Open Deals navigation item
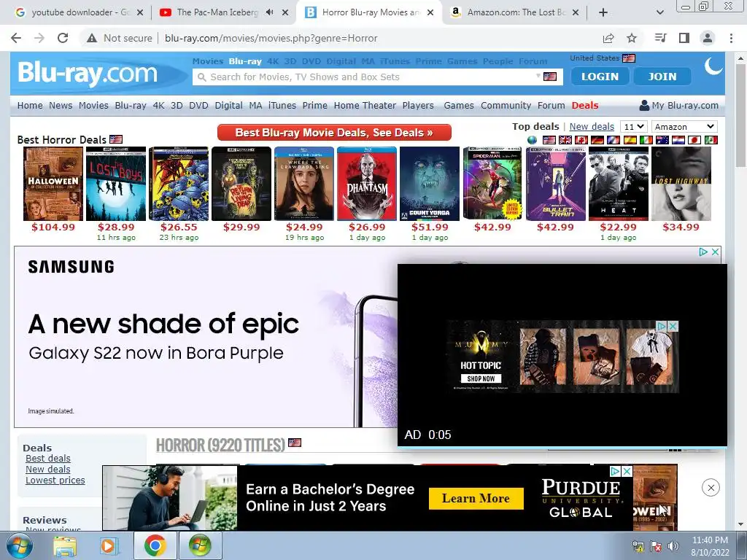 (585, 105)
